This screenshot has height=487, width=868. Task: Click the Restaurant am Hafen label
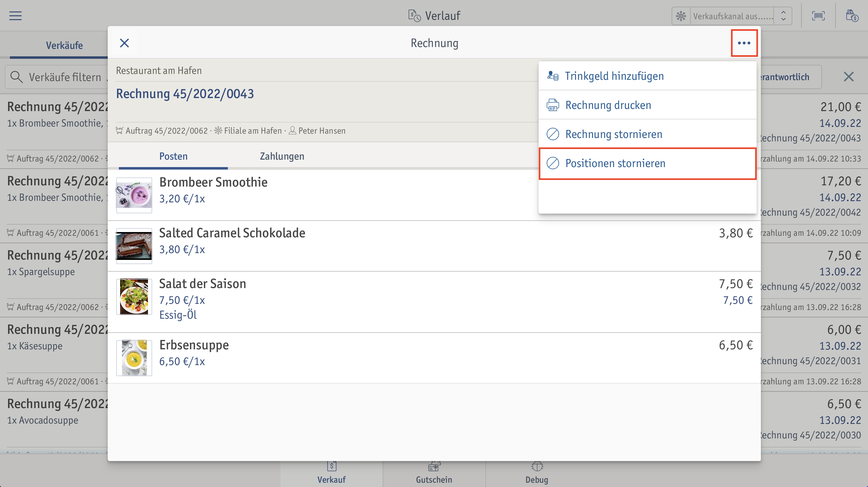[x=159, y=71]
